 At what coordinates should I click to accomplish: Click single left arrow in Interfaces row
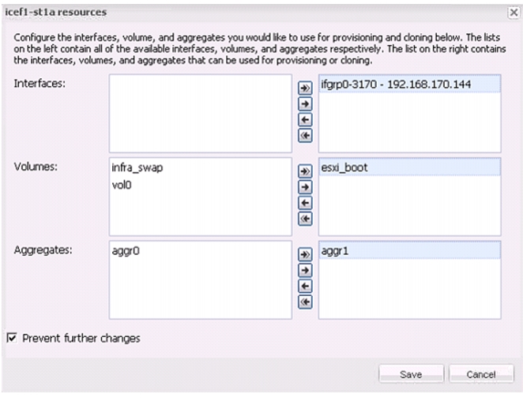point(305,120)
